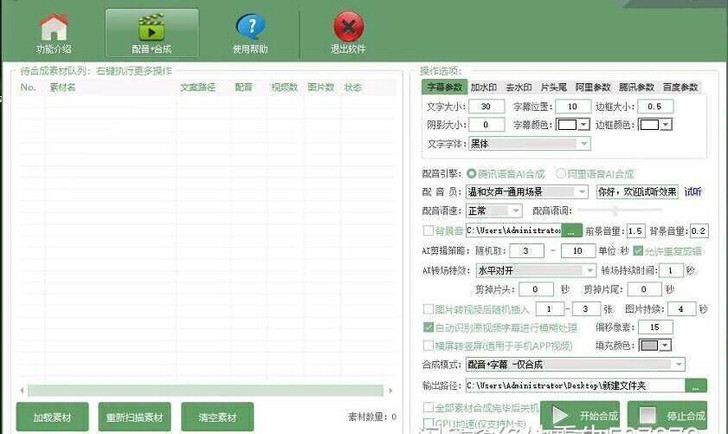The width and height of the screenshot is (728, 434).
Task: Select the 配音+合成 toolbar icon
Action: pos(152,33)
